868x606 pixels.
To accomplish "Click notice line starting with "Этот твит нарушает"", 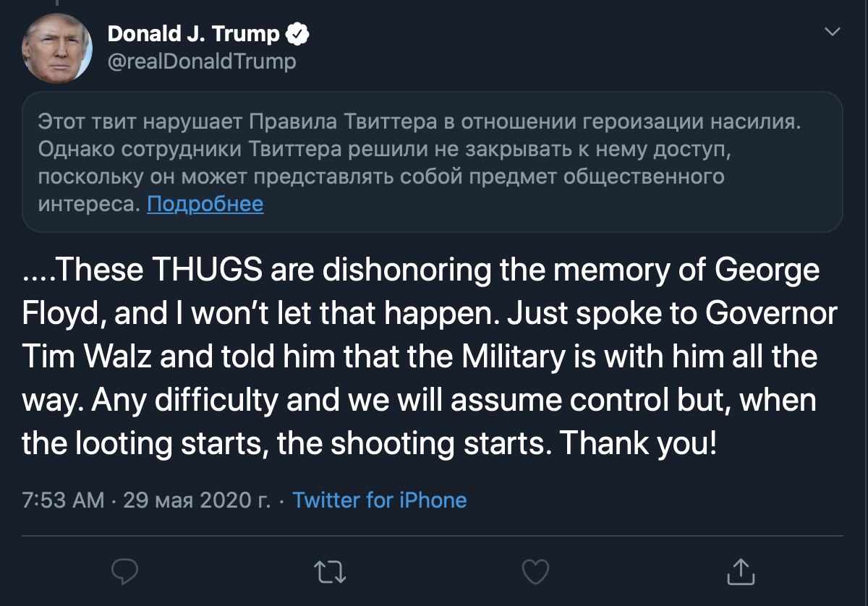I will point(420,122).
